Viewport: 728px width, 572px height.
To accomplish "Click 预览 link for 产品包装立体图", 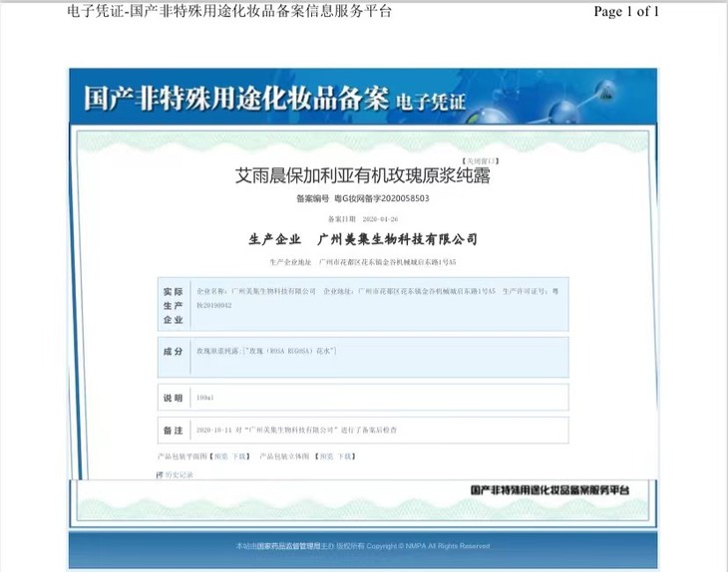I will (x=326, y=456).
